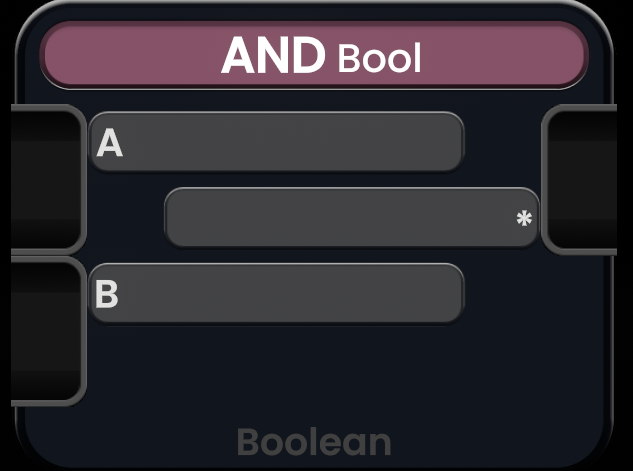
Task: Click the output socket on the right edge
Action: point(583,177)
